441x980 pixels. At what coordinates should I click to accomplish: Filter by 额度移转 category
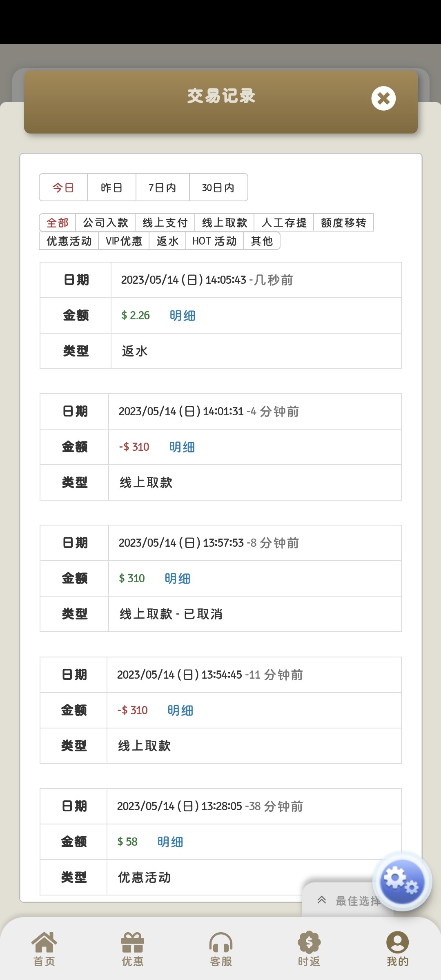tap(343, 223)
